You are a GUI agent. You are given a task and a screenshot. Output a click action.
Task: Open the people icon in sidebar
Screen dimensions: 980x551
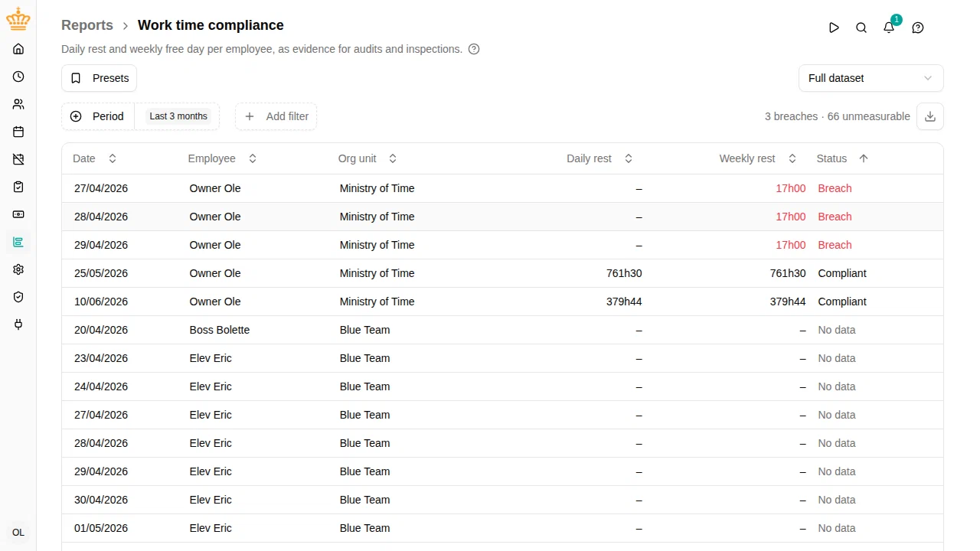(x=18, y=104)
